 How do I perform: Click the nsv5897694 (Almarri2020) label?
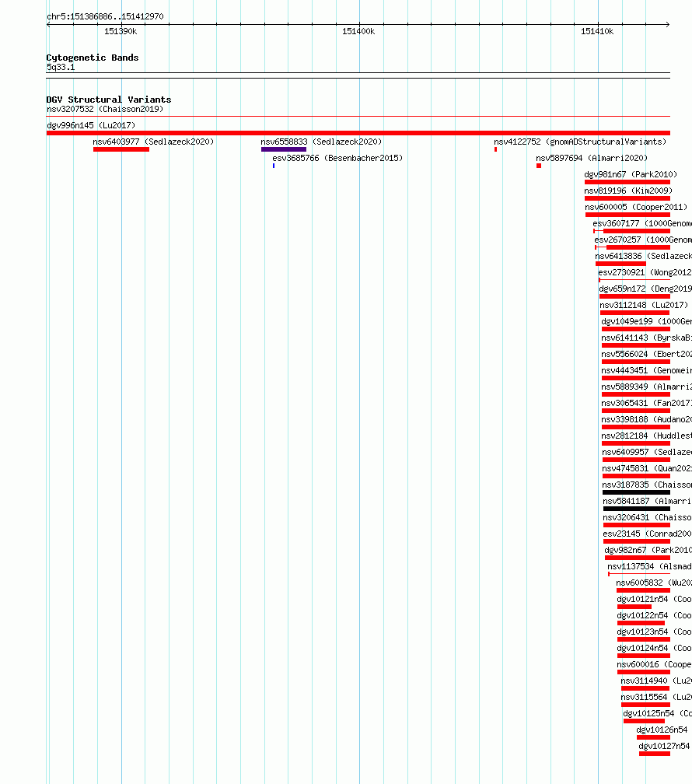pyautogui.click(x=592, y=158)
